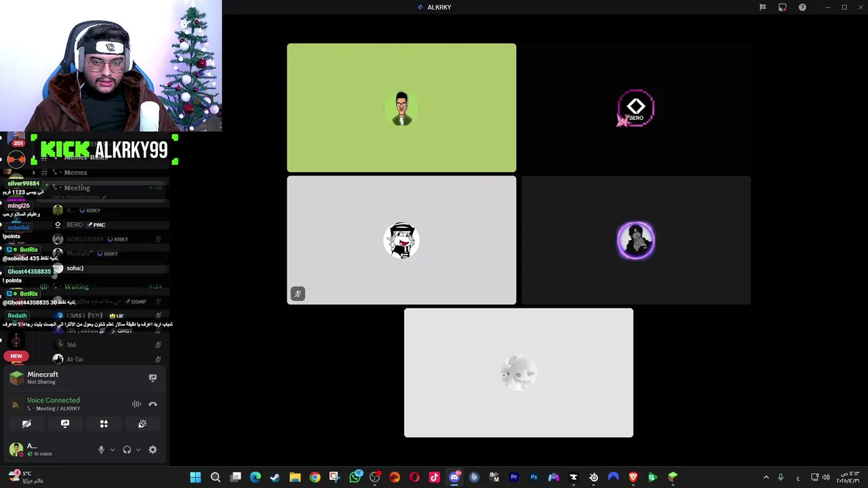Open own user avatar status menu

(16, 449)
